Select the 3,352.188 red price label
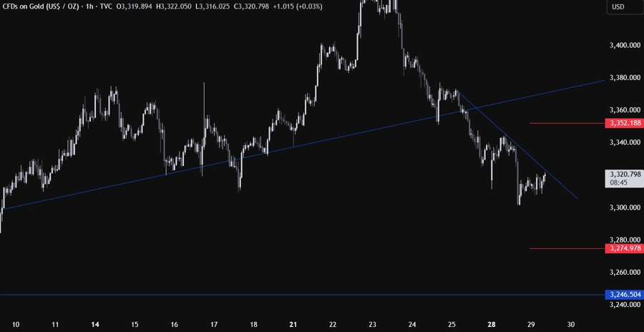 [x=624, y=123]
